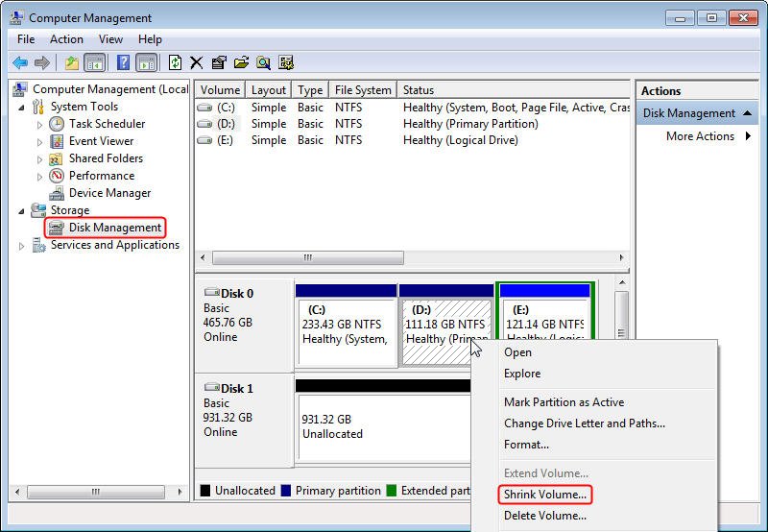Toggle Show/Hide Console Tree toolbar icon

coord(95,62)
